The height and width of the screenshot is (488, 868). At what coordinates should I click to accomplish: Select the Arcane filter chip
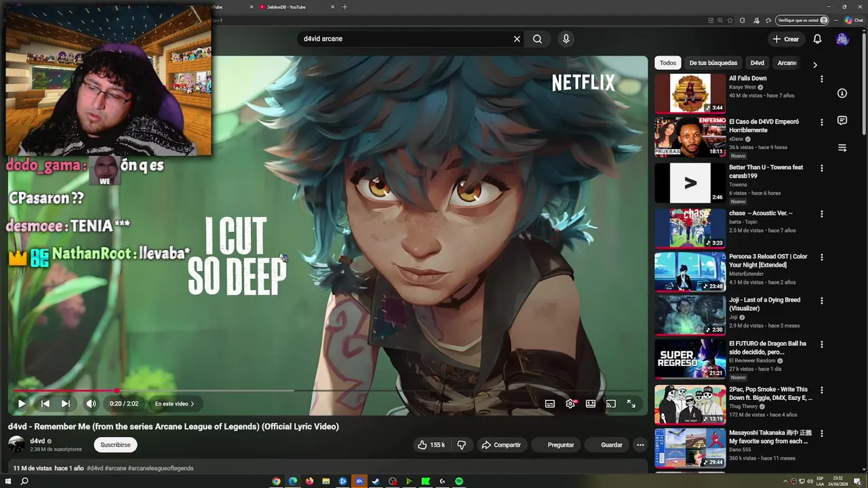point(787,63)
